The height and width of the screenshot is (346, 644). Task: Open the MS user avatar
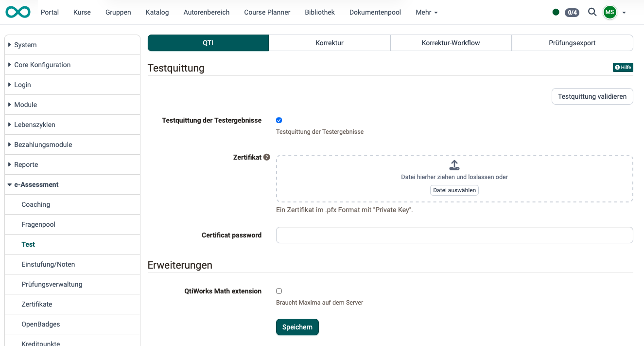[x=609, y=12]
